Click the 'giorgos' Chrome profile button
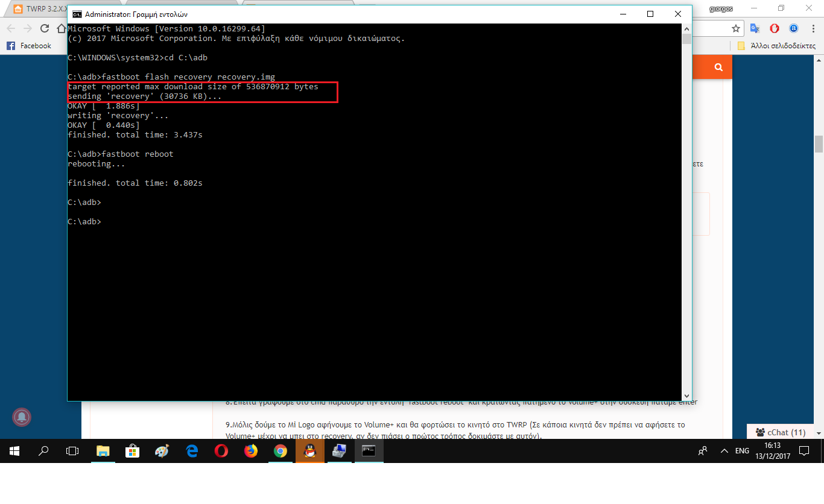The width and height of the screenshot is (824, 504). [x=721, y=8]
